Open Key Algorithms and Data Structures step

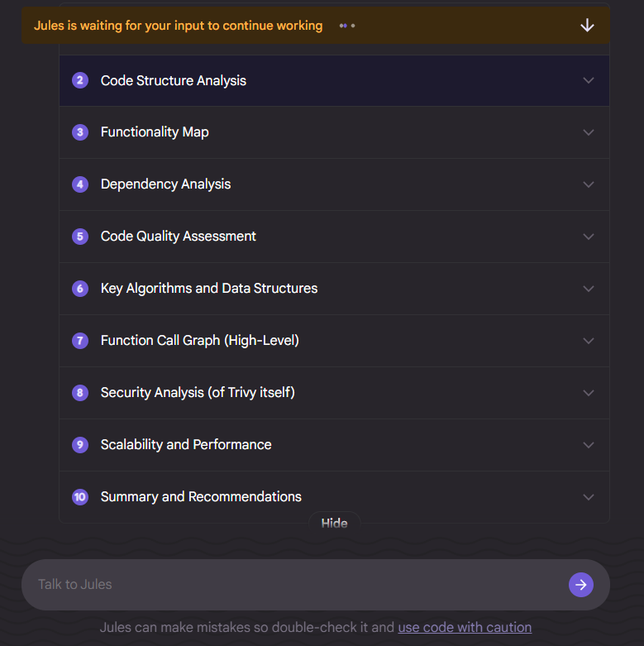pyautogui.click(x=334, y=289)
